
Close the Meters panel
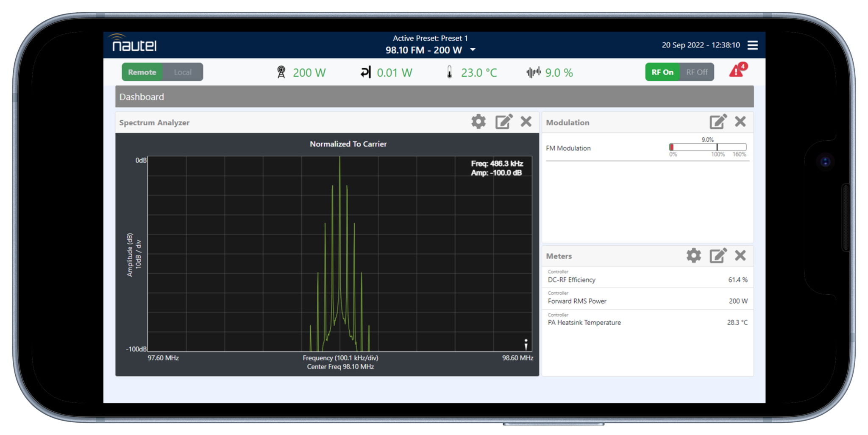tap(740, 256)
